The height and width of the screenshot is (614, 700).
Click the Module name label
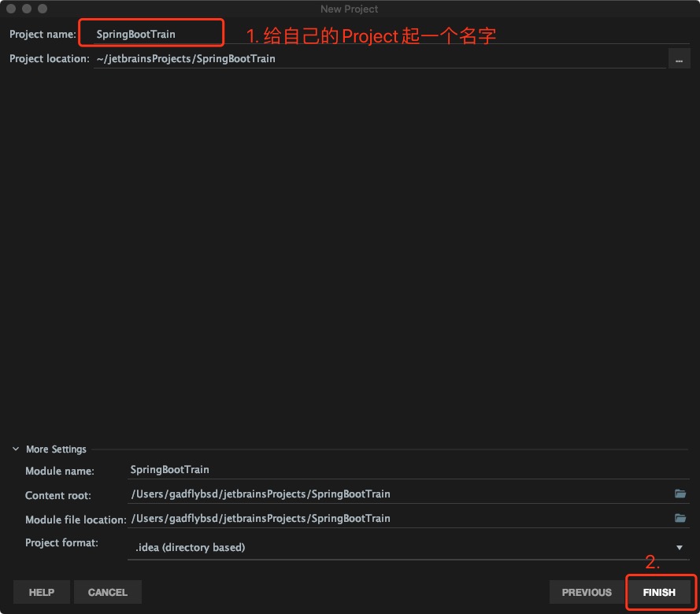tap(59, 471)
